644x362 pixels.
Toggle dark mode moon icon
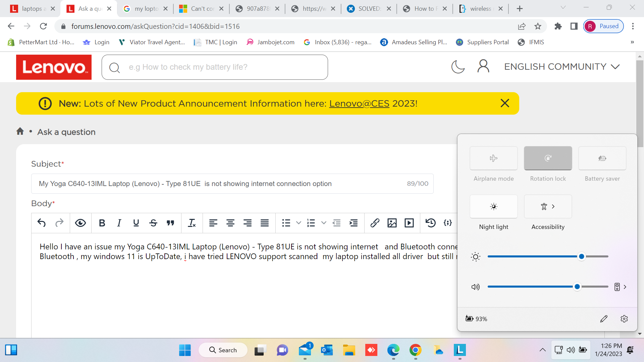point(458,67)
